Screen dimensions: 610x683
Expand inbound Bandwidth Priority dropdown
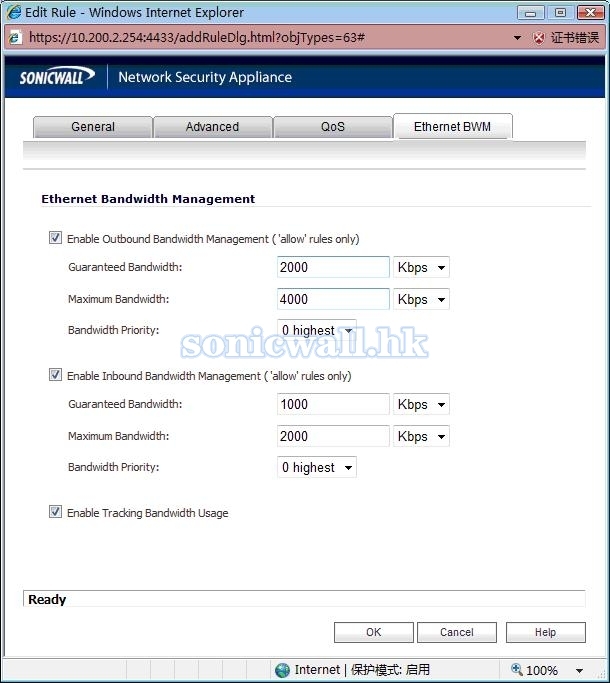tap(316, 468)
